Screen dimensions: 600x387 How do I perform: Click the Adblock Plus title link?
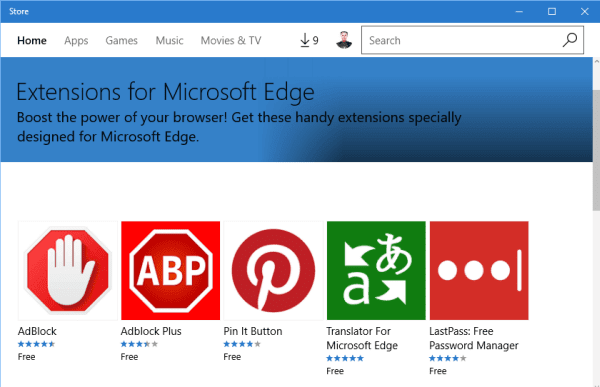151,331
